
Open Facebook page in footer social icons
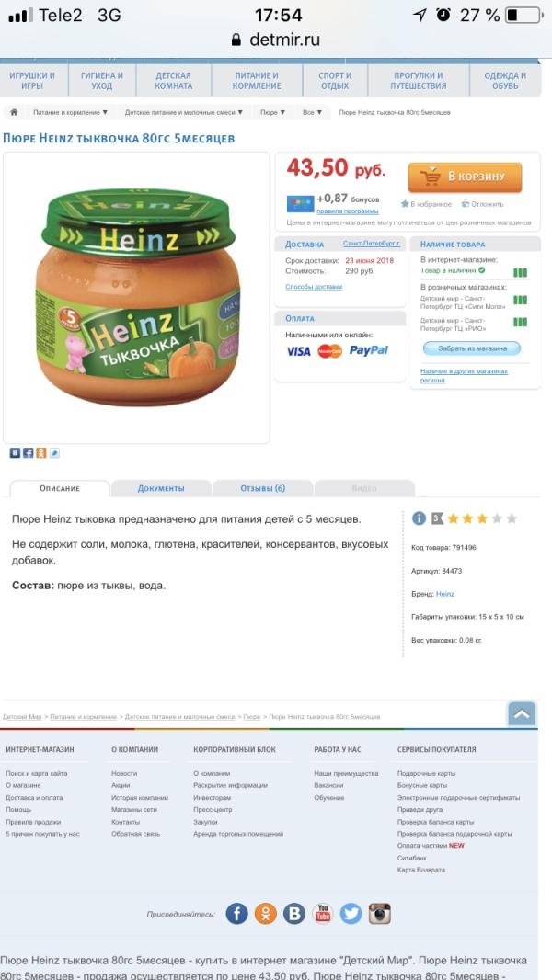click(237, 914)
